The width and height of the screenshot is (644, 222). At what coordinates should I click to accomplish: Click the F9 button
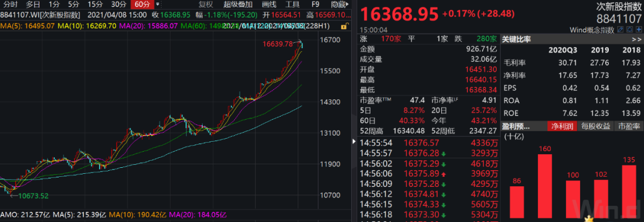click(x=315, y=5)
